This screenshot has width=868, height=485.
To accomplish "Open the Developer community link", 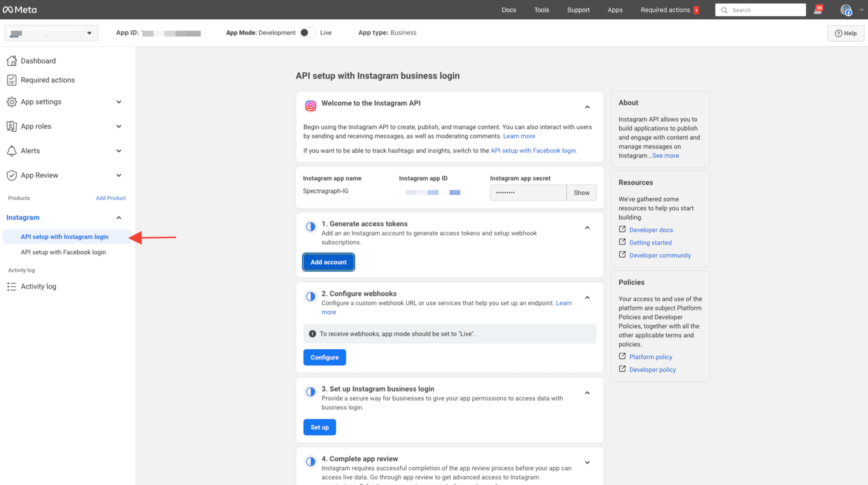I will click(x=660, y=255).
